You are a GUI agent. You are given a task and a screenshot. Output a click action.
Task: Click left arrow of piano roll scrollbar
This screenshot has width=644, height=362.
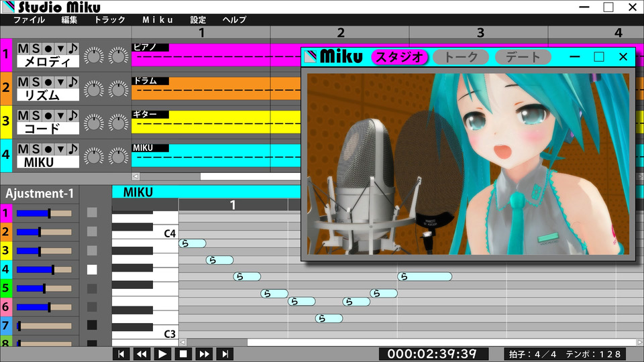point(182,342)
